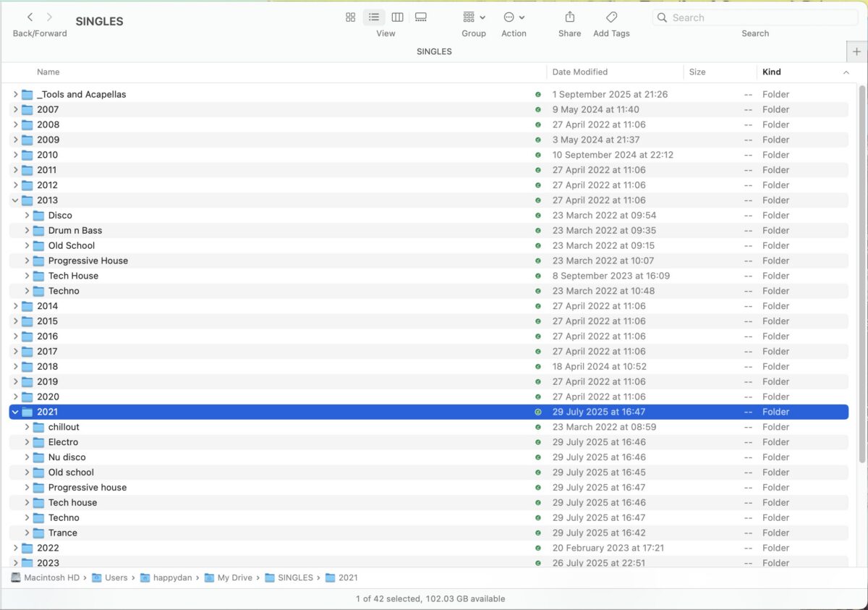Image resolution: width=868 pixels, height=610 pixels.
Task: Click the search magnifying glass icon
Action: [662, 17]
